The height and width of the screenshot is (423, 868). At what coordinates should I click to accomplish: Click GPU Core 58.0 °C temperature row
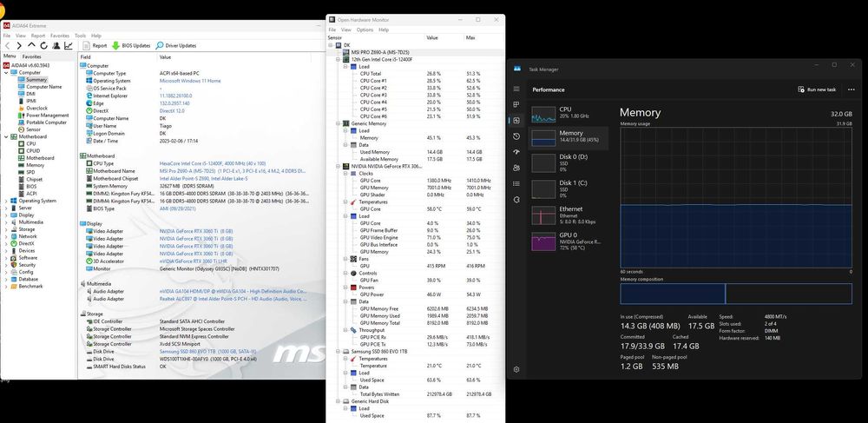pos(416,209)
